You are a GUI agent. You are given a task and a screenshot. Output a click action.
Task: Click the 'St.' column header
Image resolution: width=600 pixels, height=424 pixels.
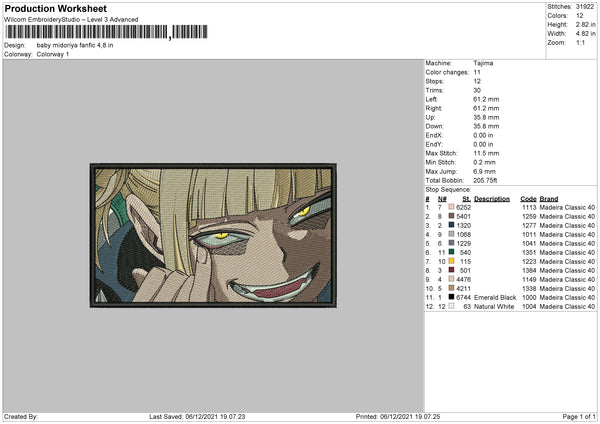[466, 199]
